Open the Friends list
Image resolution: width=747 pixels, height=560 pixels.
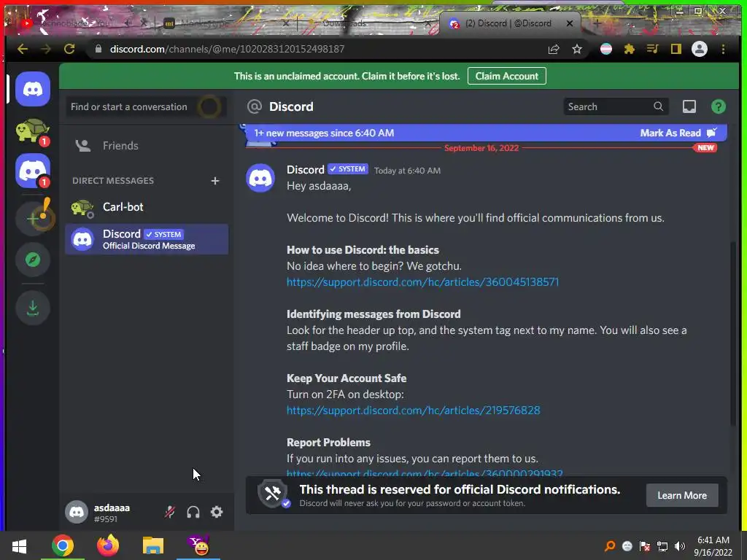click(x=147, y=146)
